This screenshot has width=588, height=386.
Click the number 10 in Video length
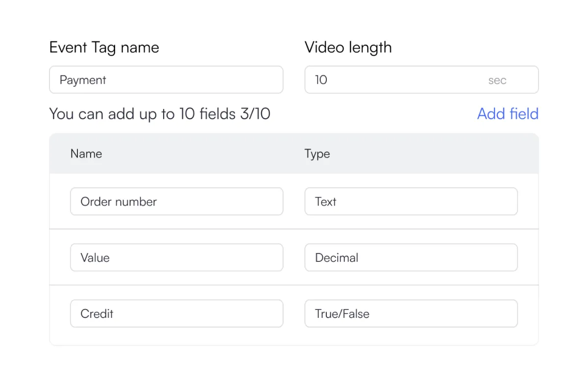click(321, 80)
